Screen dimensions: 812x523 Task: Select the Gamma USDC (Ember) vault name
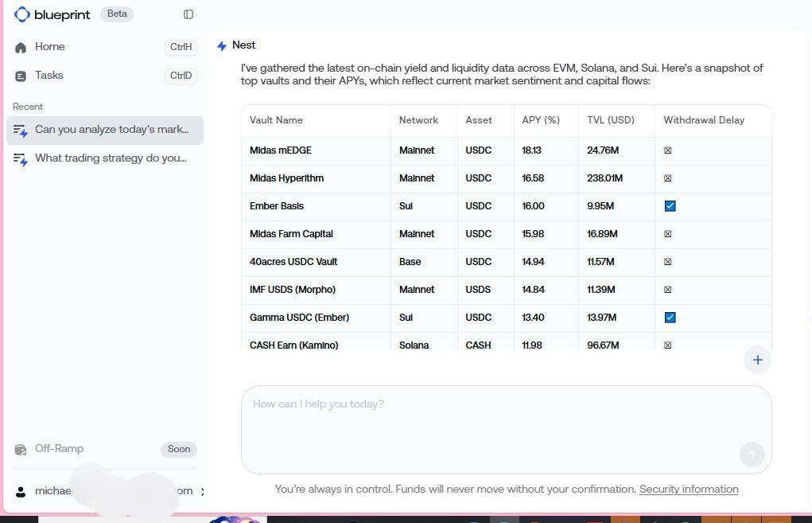299,317
